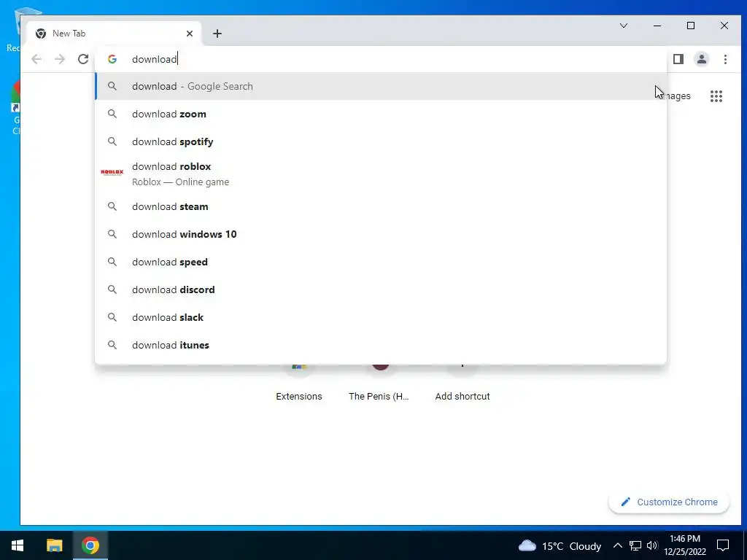Screen dimensions: 747x560
Task: Click the Chrome icon in the taskbar
Action: [90, 545]
